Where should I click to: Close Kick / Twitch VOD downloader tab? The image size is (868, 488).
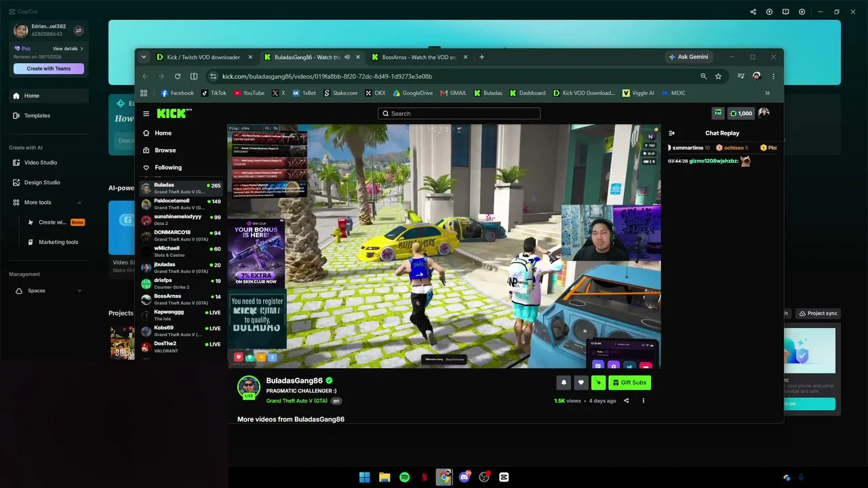tap(250, 57)
